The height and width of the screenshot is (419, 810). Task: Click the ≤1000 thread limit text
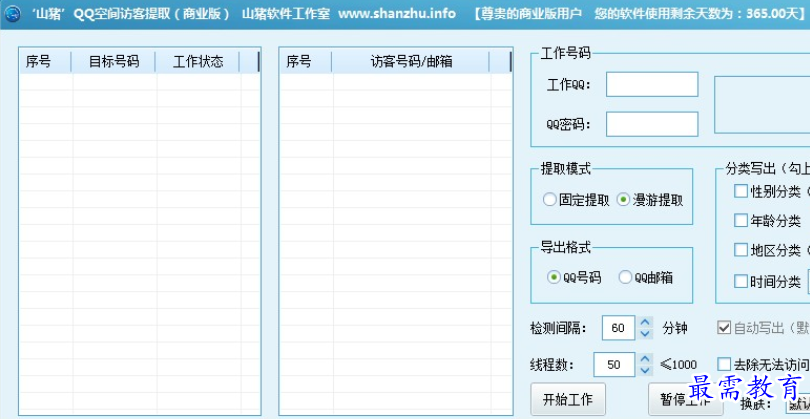click(678, 365)
